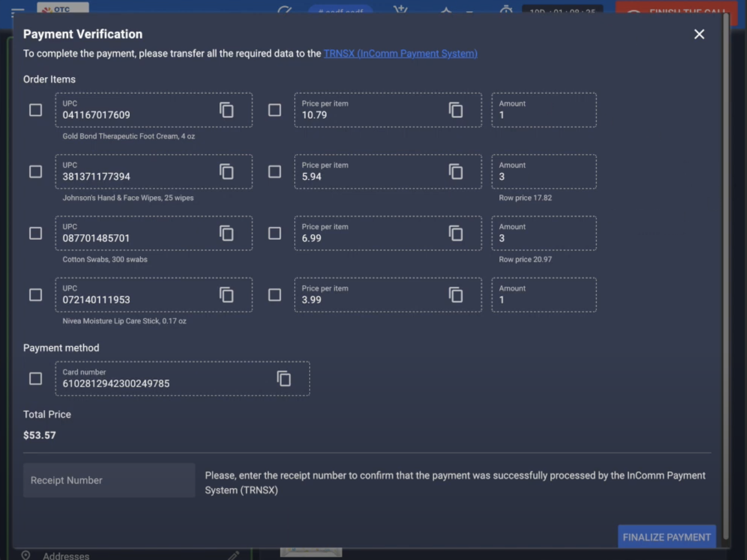
Task: Copy the 10.79 price per item
Action: (456, 110)
